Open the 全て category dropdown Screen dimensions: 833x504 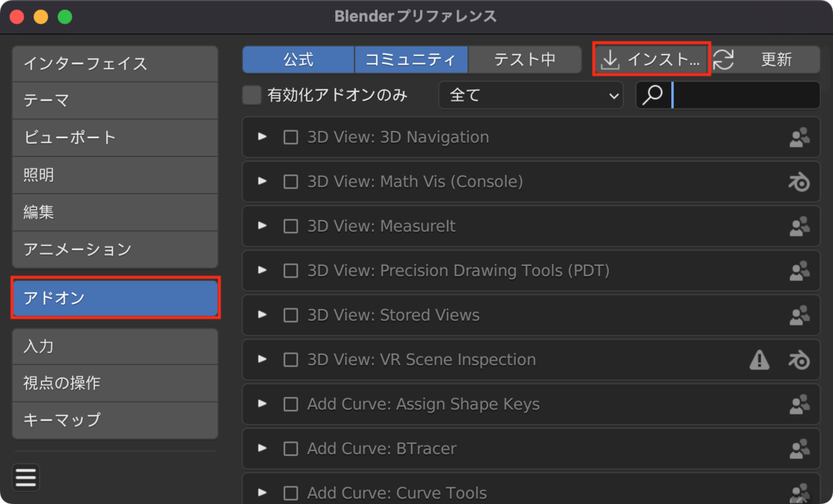[531, 95]
